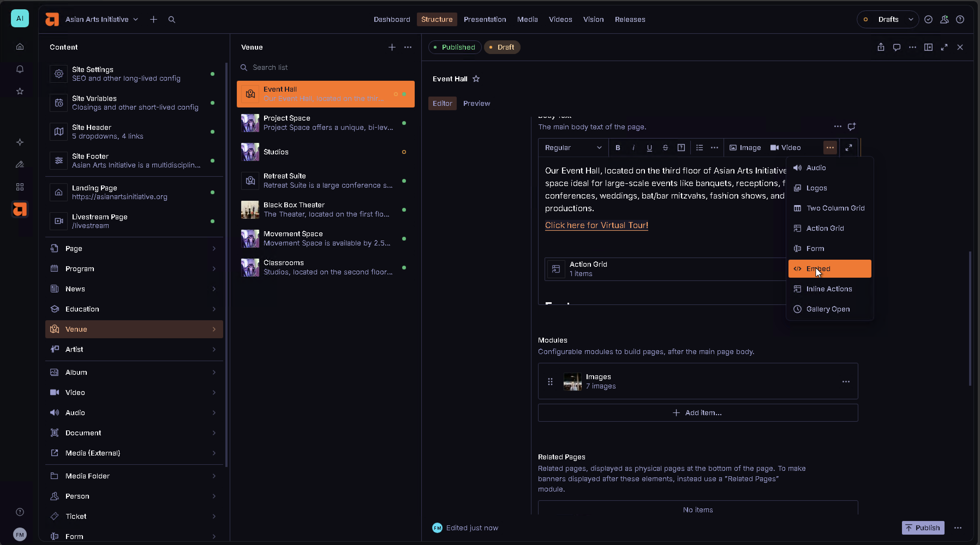Click the bulleted list icon in editor toolbar

(x=699, y=148)
